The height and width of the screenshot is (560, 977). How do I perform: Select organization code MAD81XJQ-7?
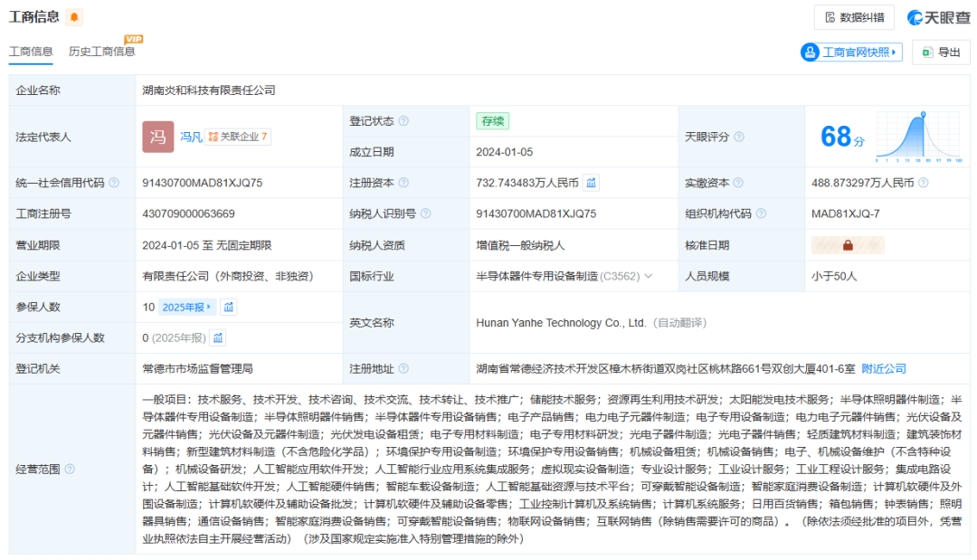click(846, 214)
